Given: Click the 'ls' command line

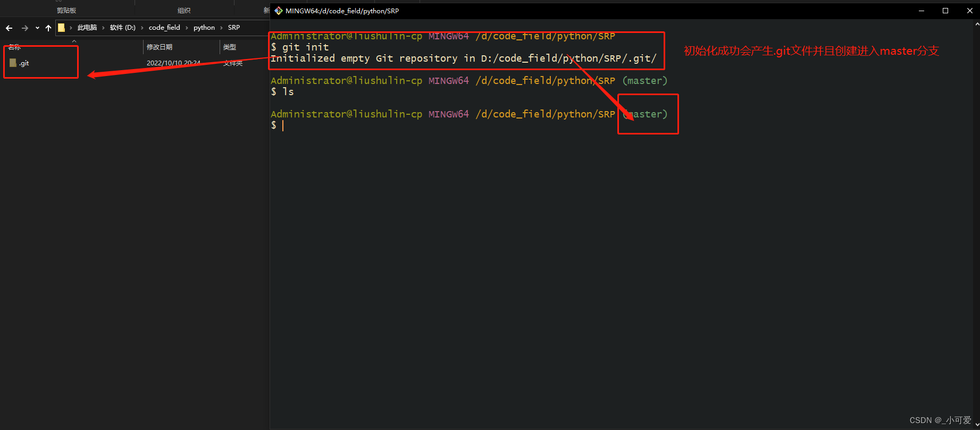Looking at the screenshot, I should (x=282, y=92).
